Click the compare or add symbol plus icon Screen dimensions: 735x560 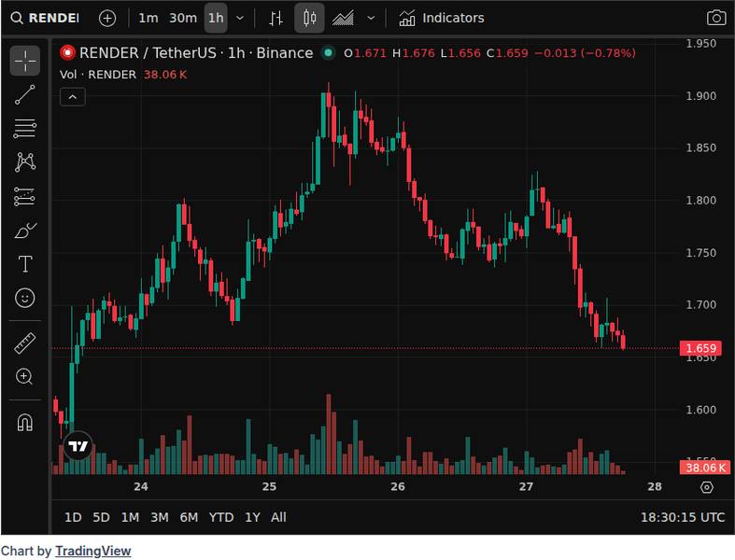(x=107, y=19)
